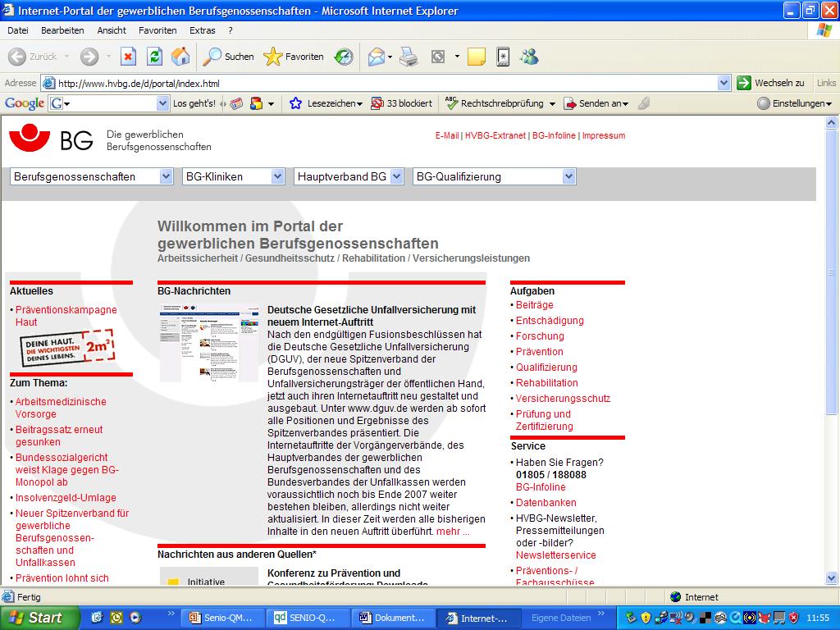Click the page vertical scrollbar thumb

831,273
